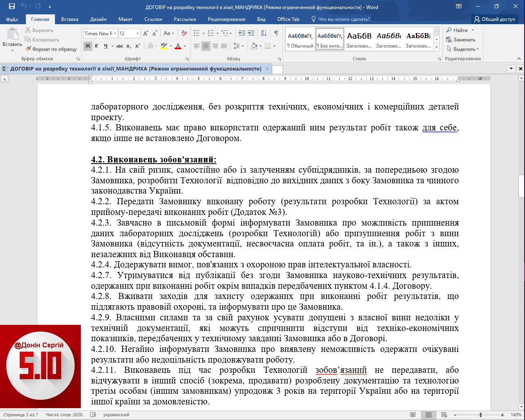Screen dimensions: 525x420
Task: Open the Абзац dialog launcher
Action: (x=280, y=59)
